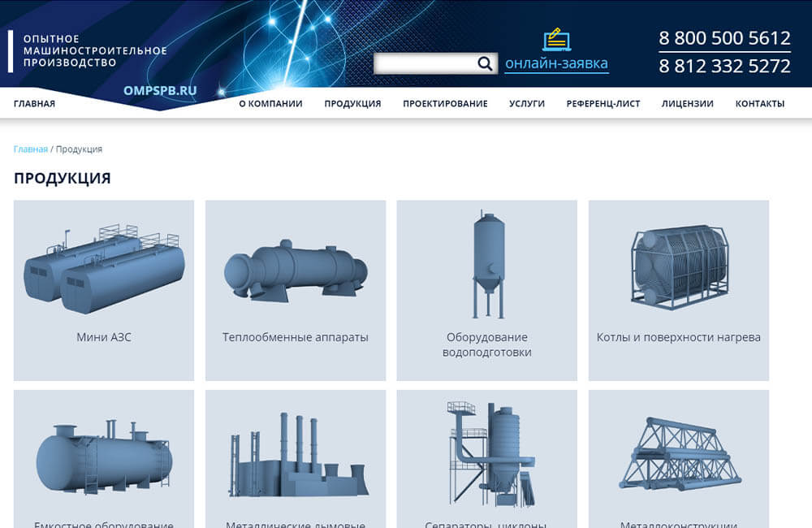This screenshot has width=812, height=528.
Task: Navigate to РЕФЕРЕНЦ-ЛИСТ
Action: pyautogui.click(x=603, y=103)
